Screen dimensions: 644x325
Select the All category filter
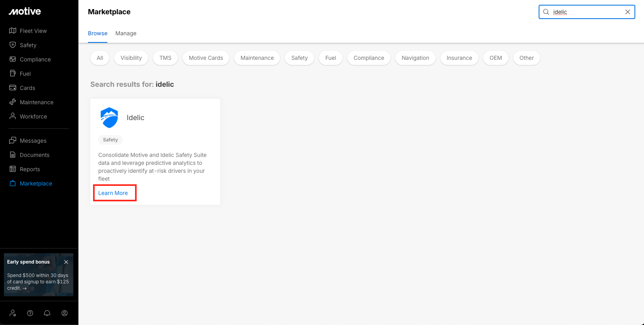click(100, 58)
